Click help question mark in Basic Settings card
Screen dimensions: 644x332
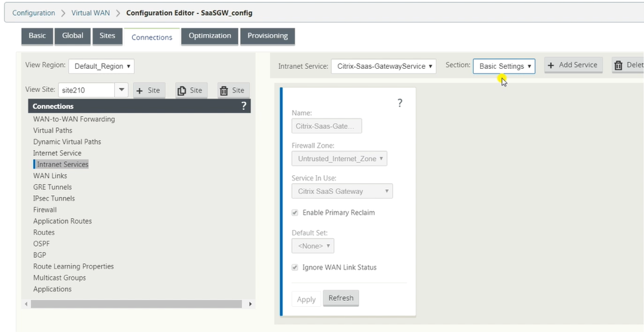point(400,103)
